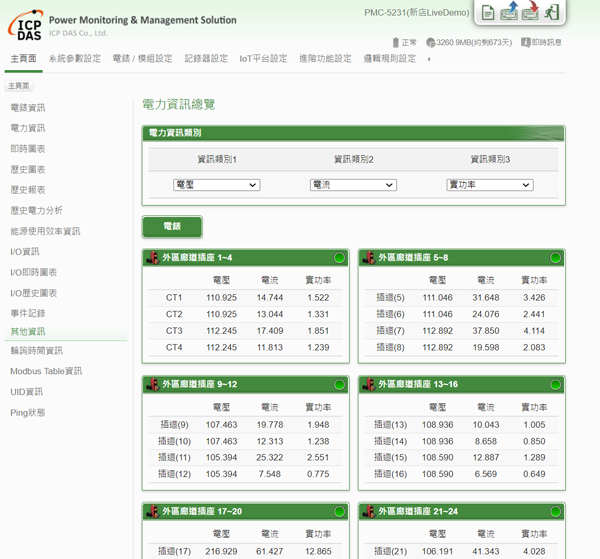This screenshot has height=559, width=600.
Task: Click the 外區廊道插座 1~4 panel title
Action: (197, 258)
